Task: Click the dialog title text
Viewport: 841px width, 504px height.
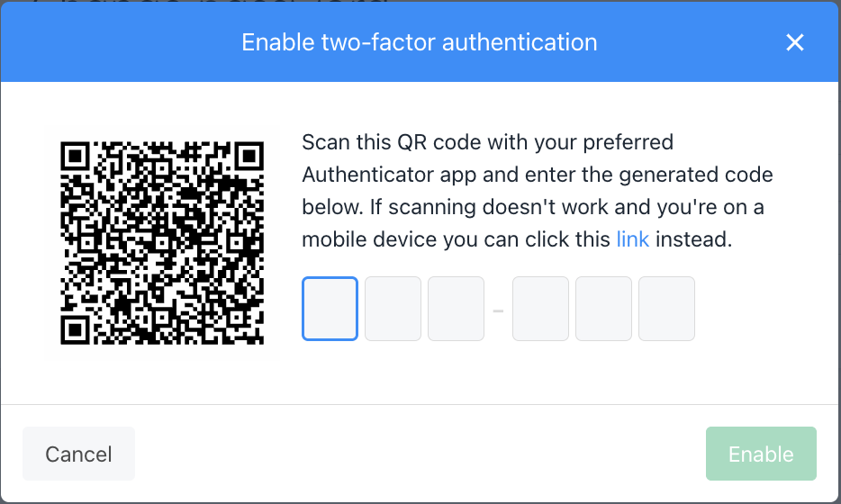Action: [420, 42]
